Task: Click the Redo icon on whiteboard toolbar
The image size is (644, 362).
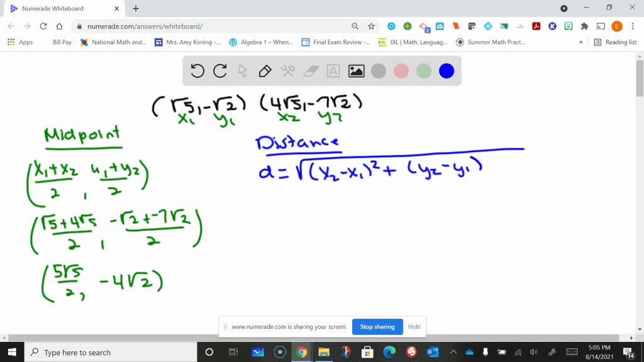Action: click(x=219, y=71)
